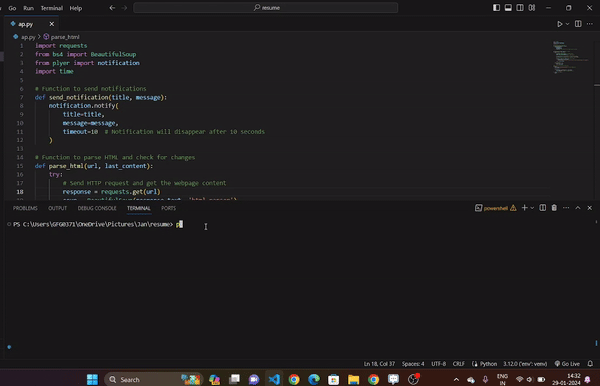Kill terminal with the trash icon
The image size is (600, 386).
(554, 208)
